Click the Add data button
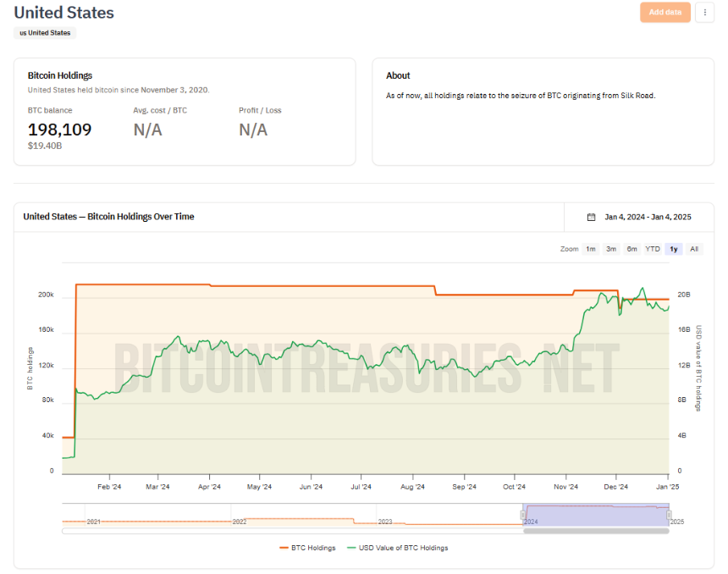 [665, 12]
